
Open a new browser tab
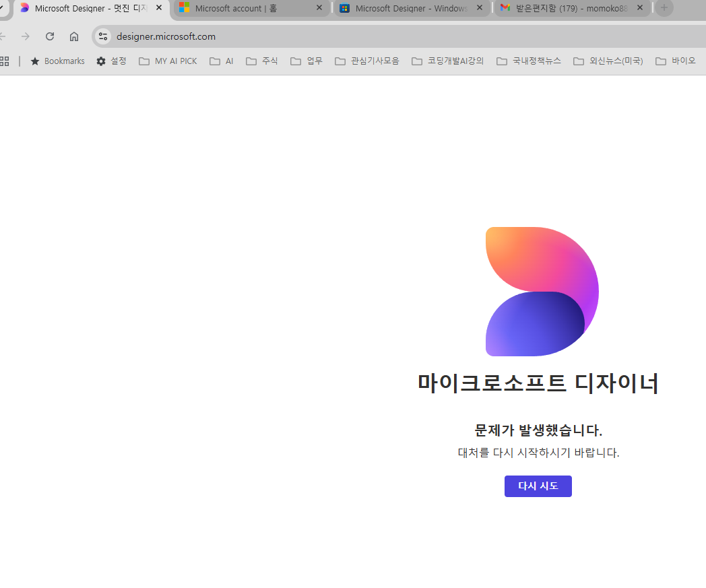click(664, 7)
